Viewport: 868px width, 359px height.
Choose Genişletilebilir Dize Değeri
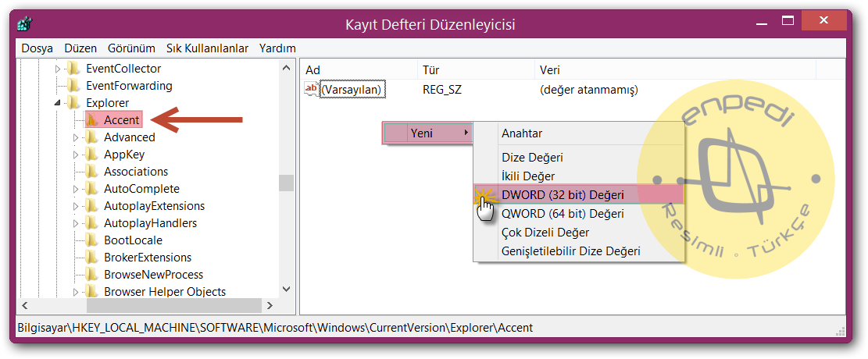(578, 251)
